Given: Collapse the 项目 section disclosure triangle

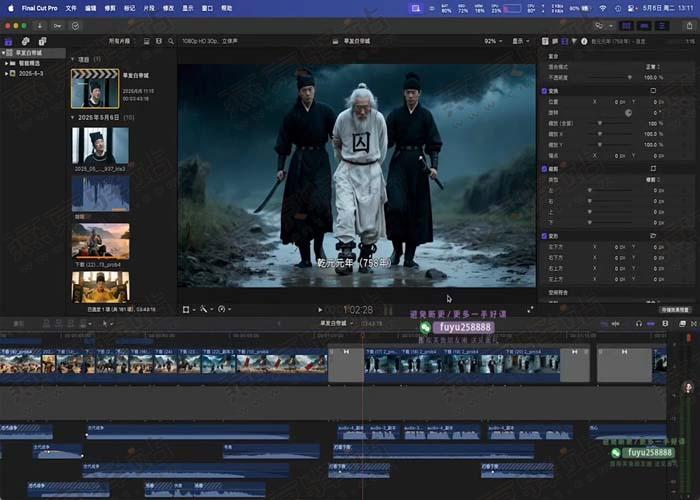Looking at the screenshot, I should point(73,59).
